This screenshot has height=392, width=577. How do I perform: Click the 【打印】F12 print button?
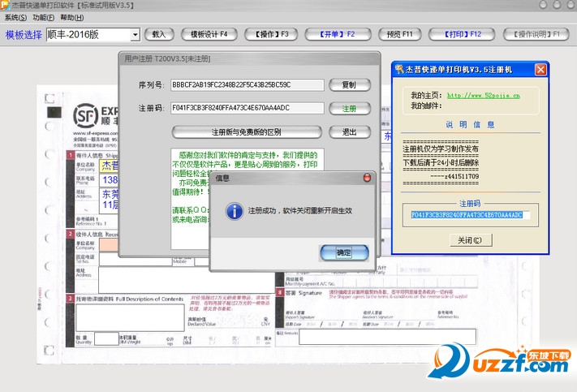point(462,34)
